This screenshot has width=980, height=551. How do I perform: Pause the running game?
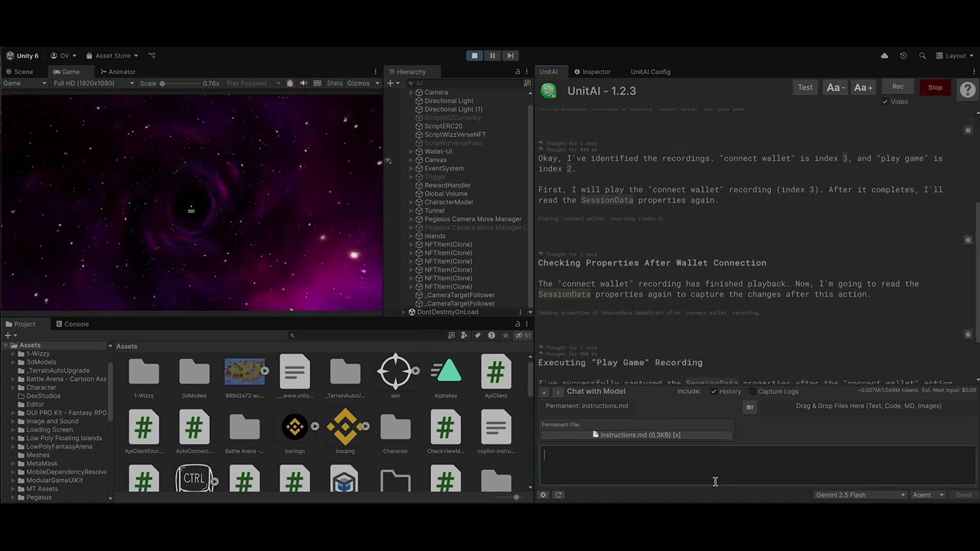point(492,55)
